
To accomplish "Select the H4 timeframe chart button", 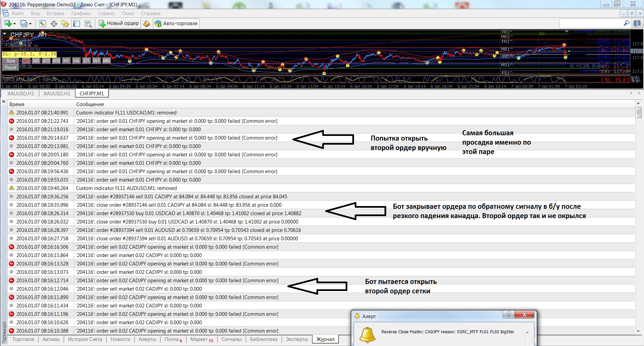I will pos(76,61).
